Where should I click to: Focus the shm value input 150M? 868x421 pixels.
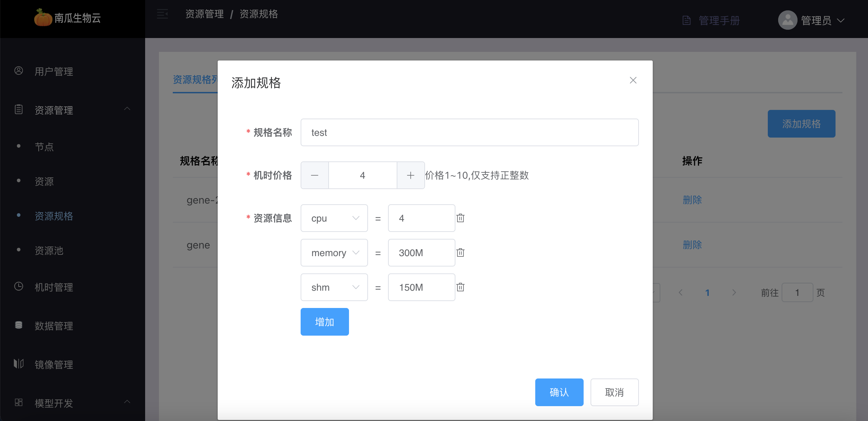(422, 287)
